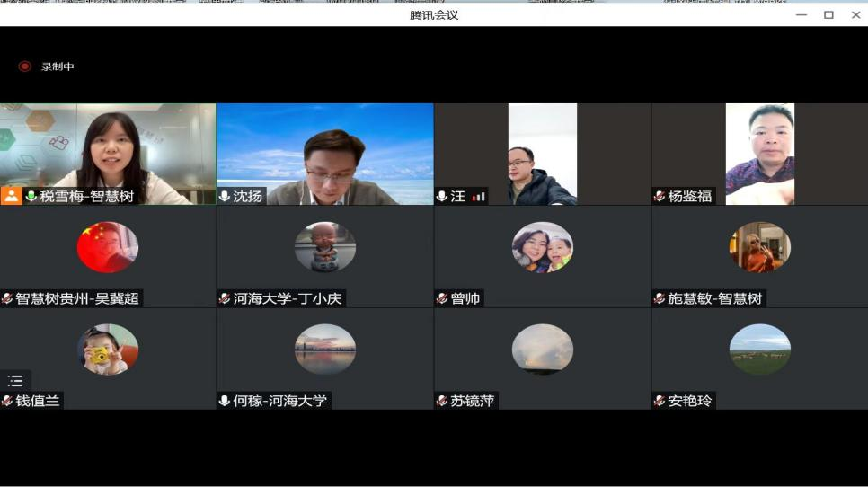This screenshot has height=487, width=868.
Task: Click the camera-child avatar of 钱值兰
Action: [108, 350]
